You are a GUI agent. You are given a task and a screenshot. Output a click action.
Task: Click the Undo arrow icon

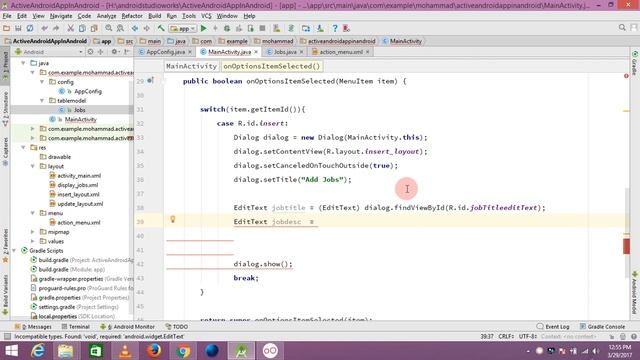click(x=44, y=28)
